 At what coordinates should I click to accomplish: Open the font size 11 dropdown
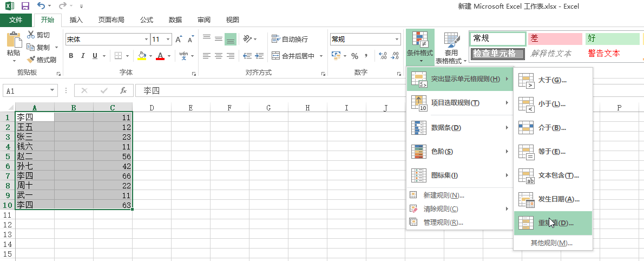pos(168,40)
